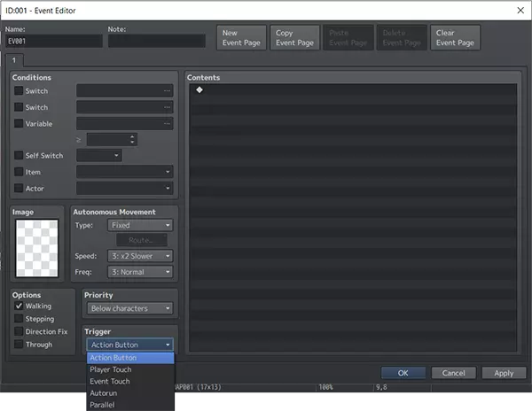The width and height of the screenshot is (532, 411).
Task: Close the Event Editor window
Action: tap(520, 11)
